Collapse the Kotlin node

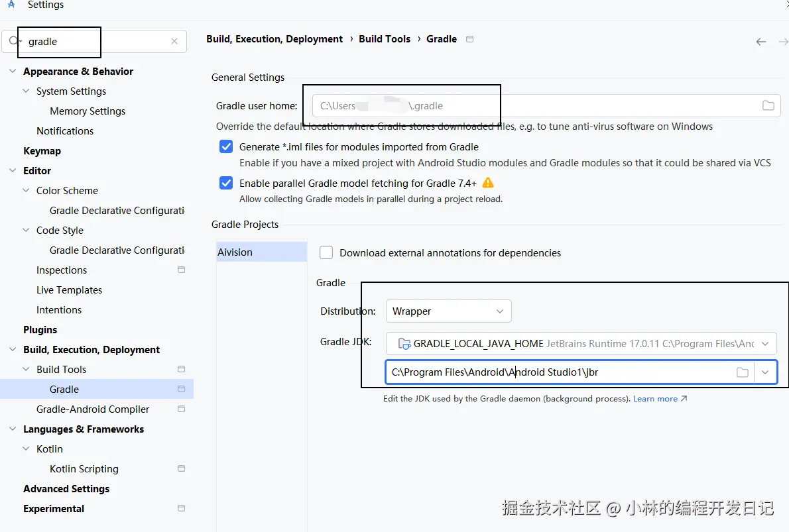26,449
